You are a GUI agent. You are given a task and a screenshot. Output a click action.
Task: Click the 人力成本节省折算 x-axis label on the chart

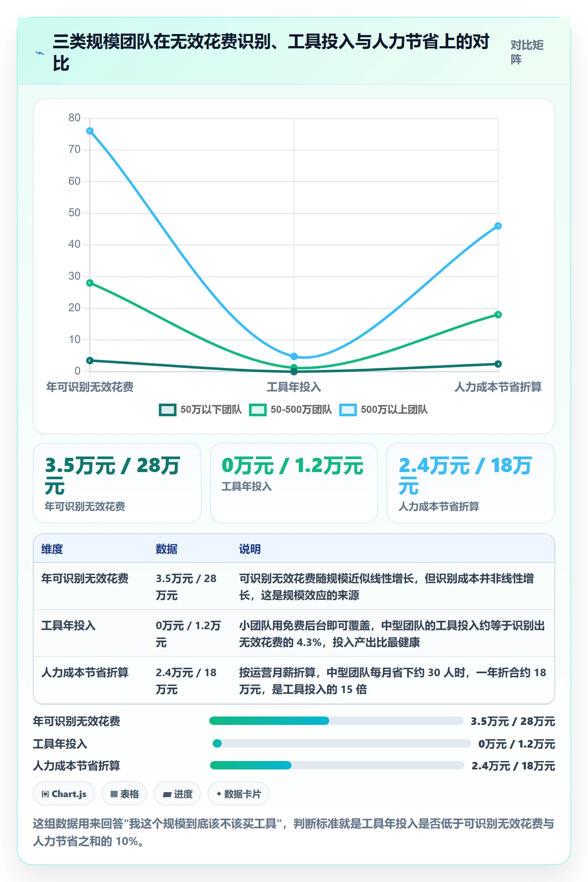(498, 387)
